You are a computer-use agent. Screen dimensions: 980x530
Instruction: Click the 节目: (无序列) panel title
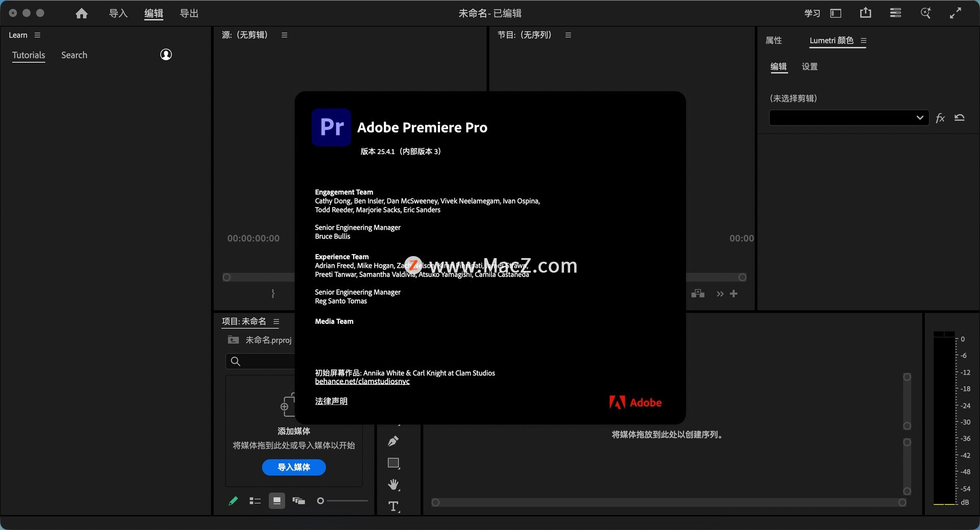click(x=525, y=35)
